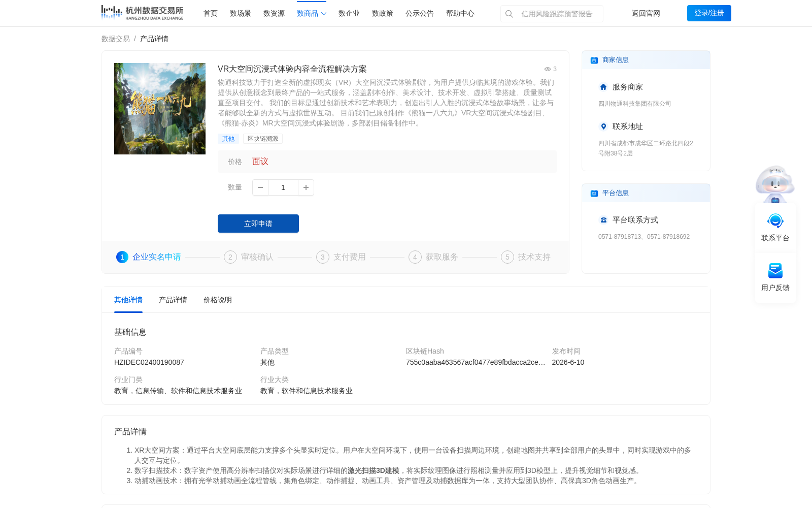Click product number HZIDEC02400190087
812x508 pixels.
[149, 362]
